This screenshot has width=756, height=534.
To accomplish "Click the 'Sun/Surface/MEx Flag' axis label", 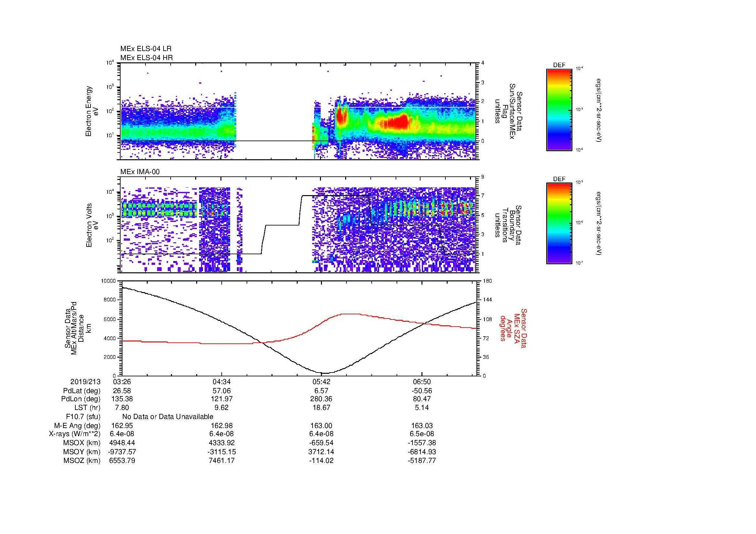I will click(x=508, y=111).
